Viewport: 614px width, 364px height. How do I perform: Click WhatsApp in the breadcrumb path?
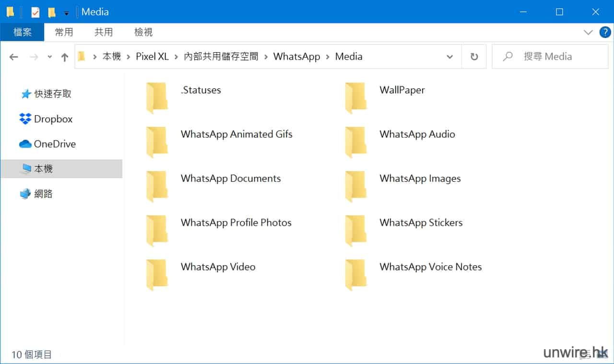[x=296, y=56]
